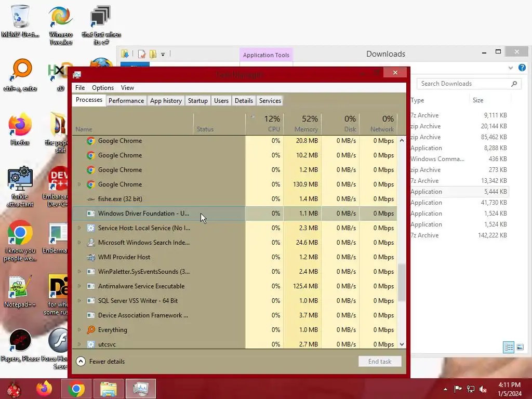Expand Microsoft Windows Search Indexer process
The image size is (532, 399).
(x=79, y=243)
